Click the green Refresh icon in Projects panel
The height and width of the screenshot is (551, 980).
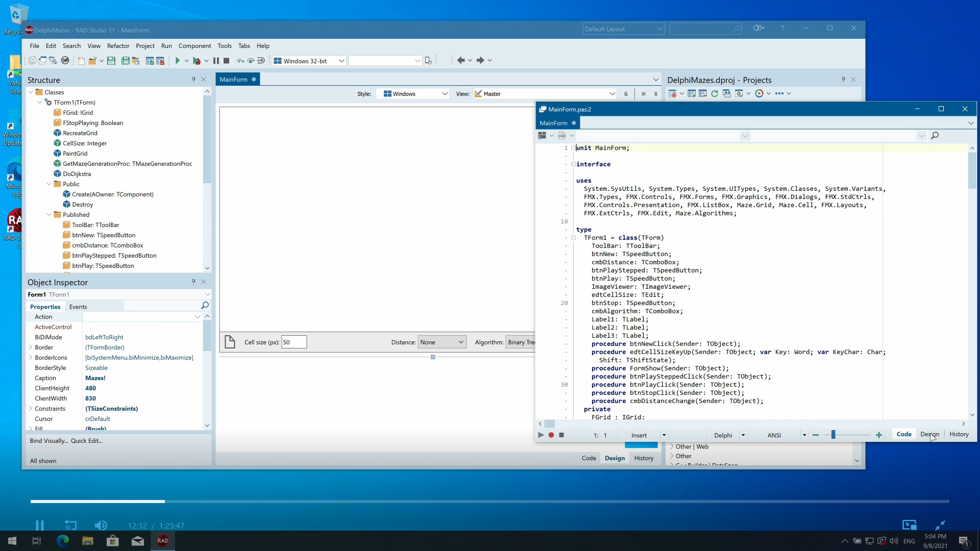click(x=715, y=93)
